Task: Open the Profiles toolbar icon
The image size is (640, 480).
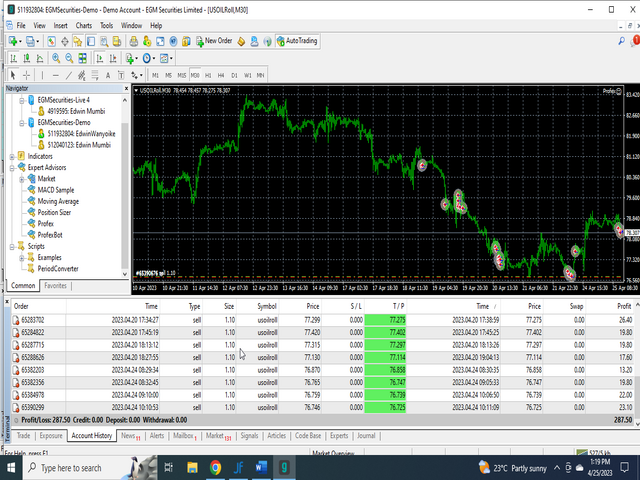Action: [31, 41]
